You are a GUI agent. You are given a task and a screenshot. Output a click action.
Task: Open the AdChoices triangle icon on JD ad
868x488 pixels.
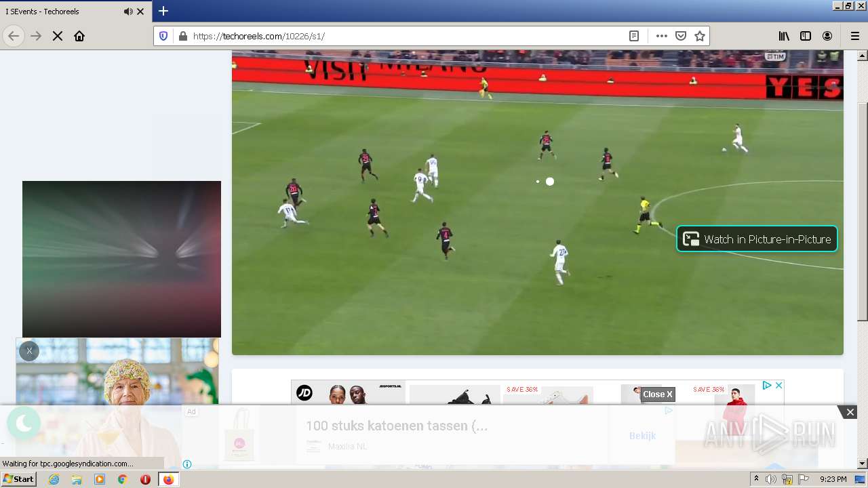766,385
